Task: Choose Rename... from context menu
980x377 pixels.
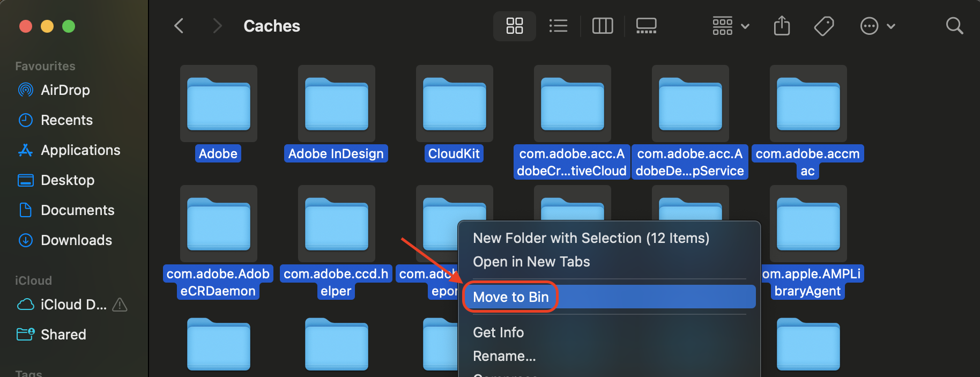Action: tap(504, 356)
